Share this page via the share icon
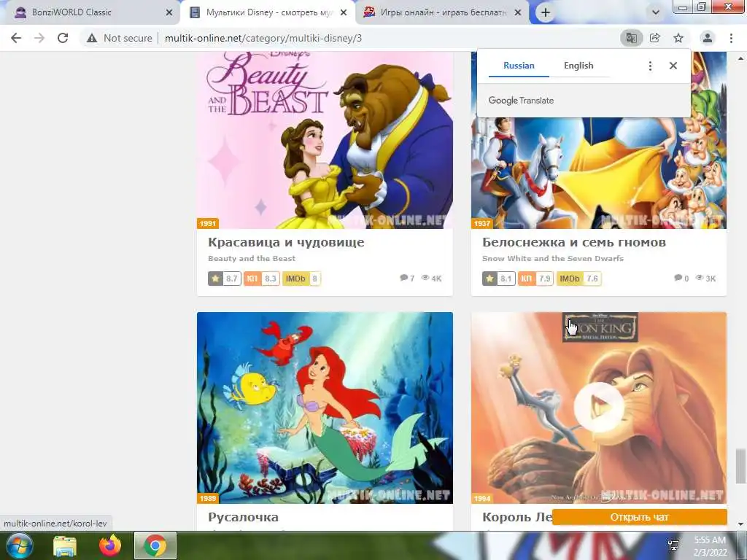The width and height of the screenshot is (747, 560). point(655,38)
